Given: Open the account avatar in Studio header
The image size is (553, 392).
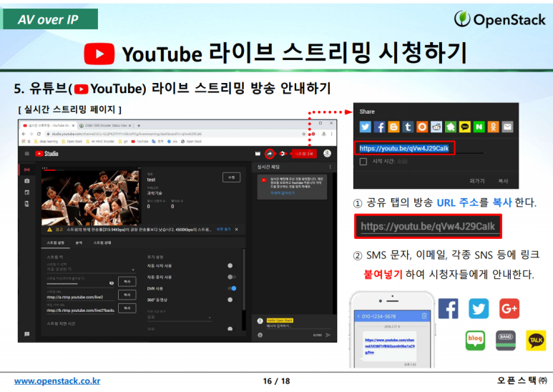Looking at the screenshot, I should click(327, 153).
